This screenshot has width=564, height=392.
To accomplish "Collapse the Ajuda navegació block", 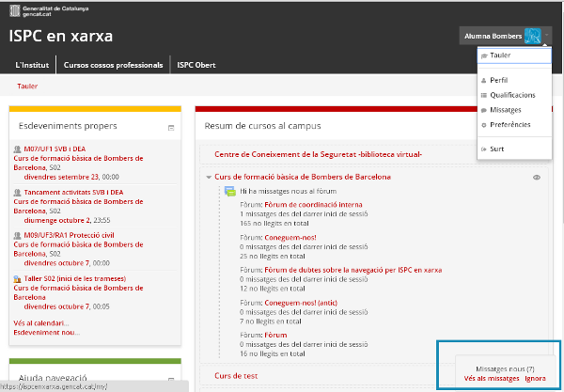I will (x=171, y=376).
